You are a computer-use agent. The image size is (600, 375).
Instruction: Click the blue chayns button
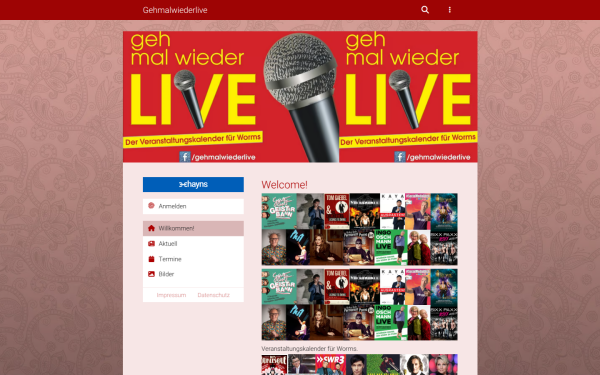pos(193,184)
